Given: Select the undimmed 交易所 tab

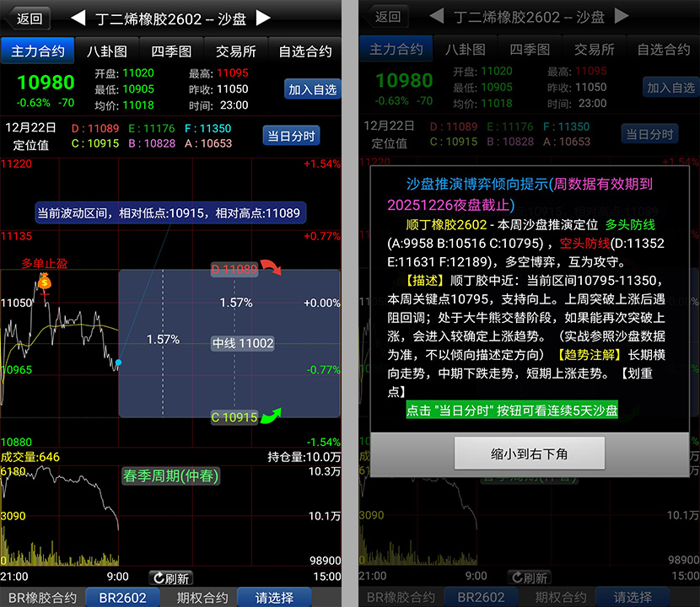Looking at the screenshot, I should (x=237, y=51).
